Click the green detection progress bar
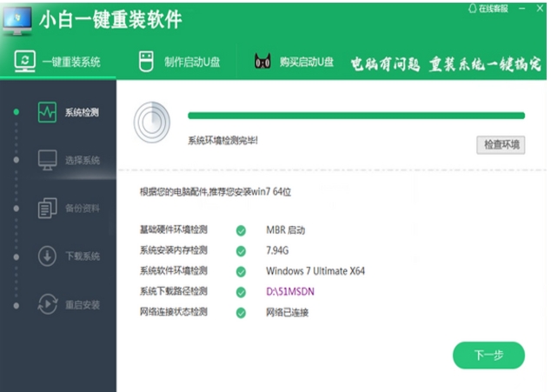This screenshot has height=392, width=551. pos(356,116)
